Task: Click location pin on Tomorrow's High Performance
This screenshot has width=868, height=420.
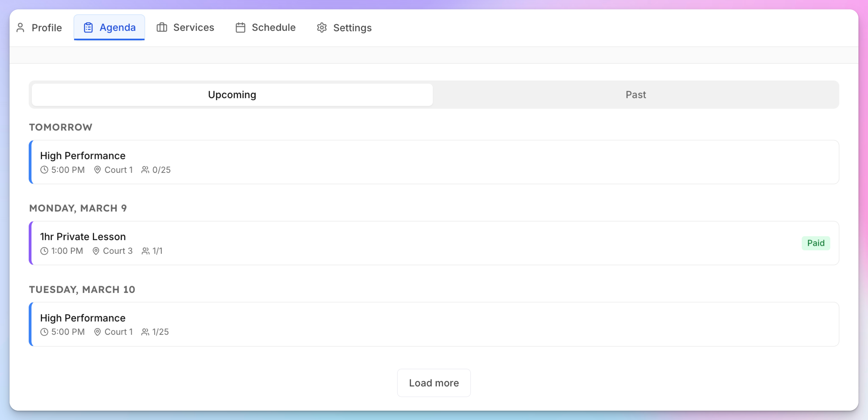Action: point(97,170)
